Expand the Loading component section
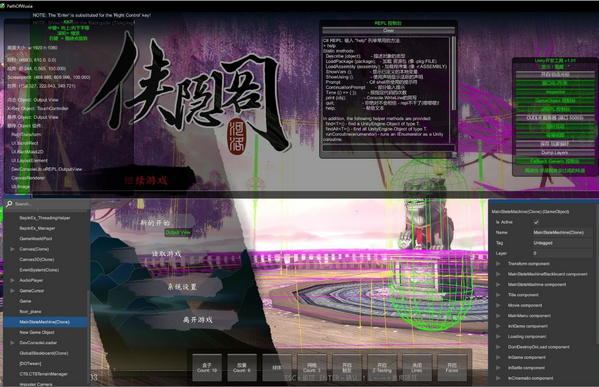 point(498,337)
